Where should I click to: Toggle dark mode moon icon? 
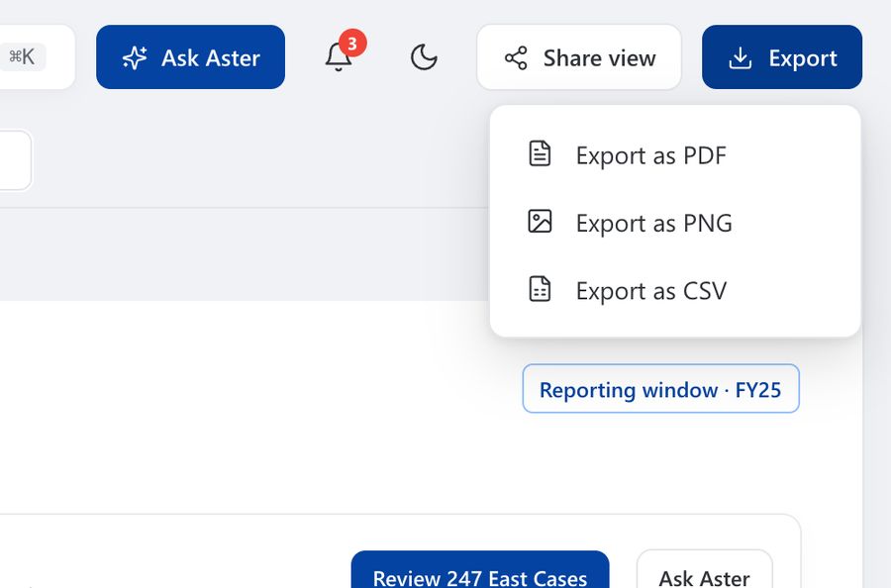(x=424, y=57)
